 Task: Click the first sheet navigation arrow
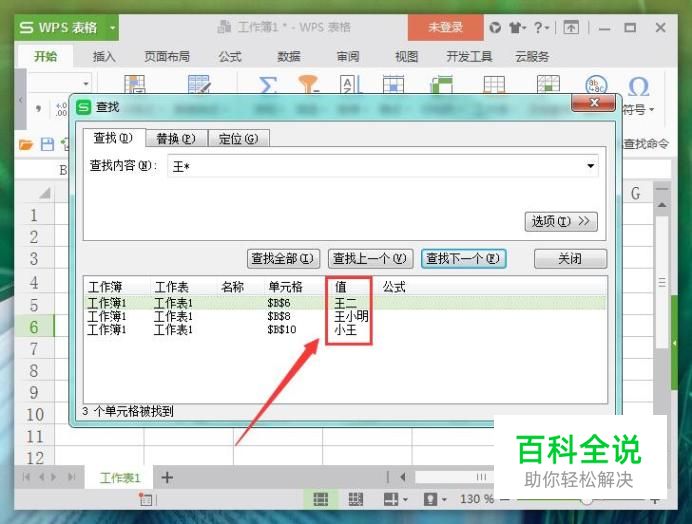click(26, 477)
